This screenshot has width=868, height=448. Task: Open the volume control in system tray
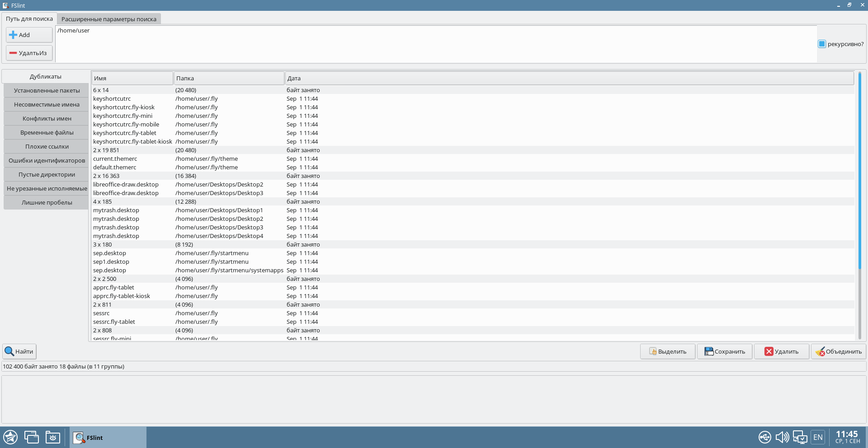click(x=782, y=437)
